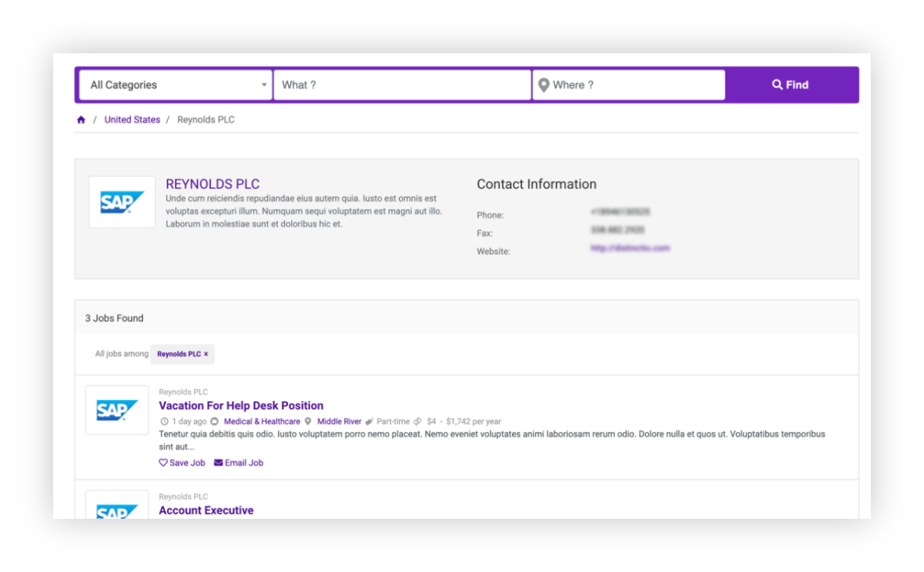Screen dimensions: 924x572
Task: Click the envelope icon for Email Job
Action: (x=218, y=463)
